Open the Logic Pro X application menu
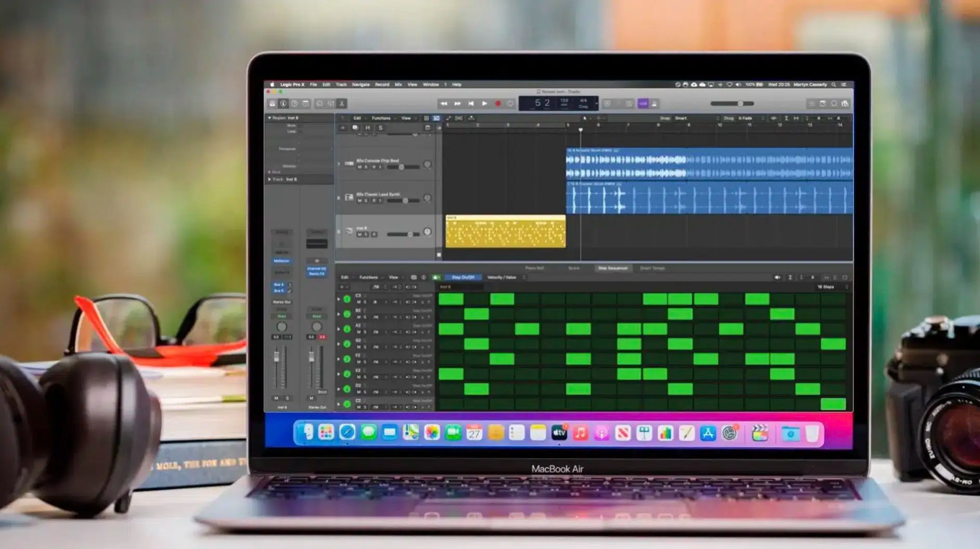This screenshot has width=980, height=549. 292,84
